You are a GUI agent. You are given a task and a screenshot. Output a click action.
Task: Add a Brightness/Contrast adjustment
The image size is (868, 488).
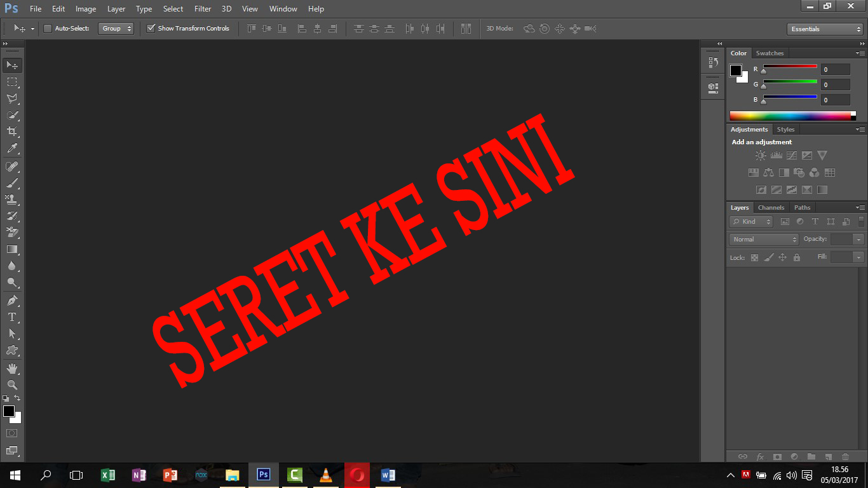pyautogui.click(x=761, y=155)
